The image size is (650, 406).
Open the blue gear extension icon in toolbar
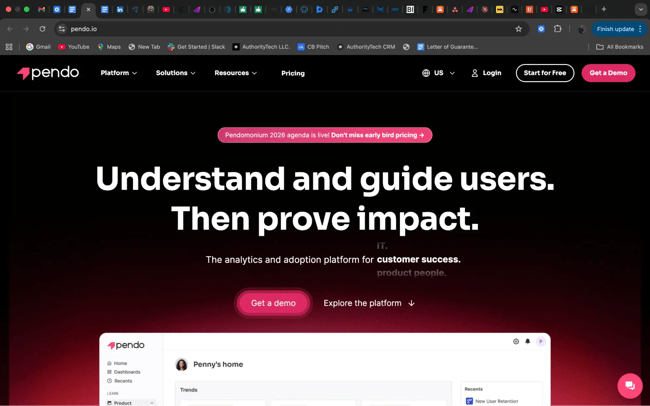[541, 29]
